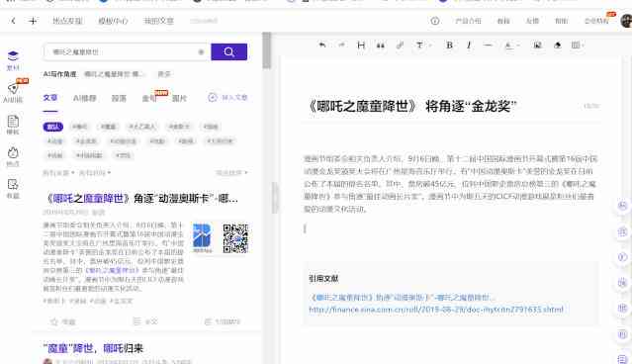The image size is (632, 364).
Task: Click the fourth round icon in right-edge strip
Action: pyautogui.click(x=622, y=283)
